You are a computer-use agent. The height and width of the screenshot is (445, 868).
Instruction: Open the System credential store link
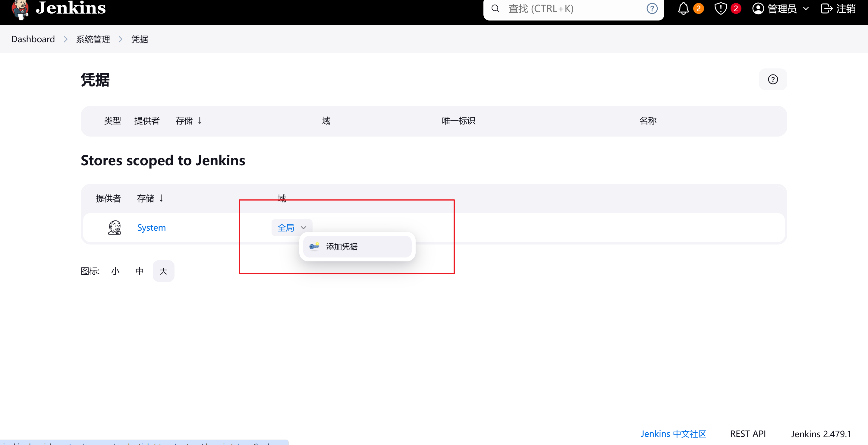(151, 228)
